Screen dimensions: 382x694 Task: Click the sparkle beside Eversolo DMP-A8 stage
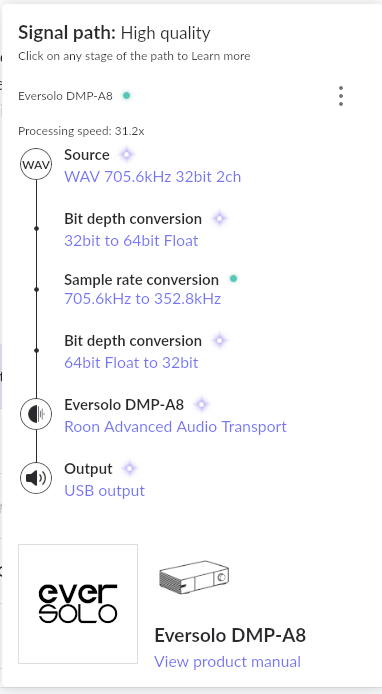[x=201, y=404]
